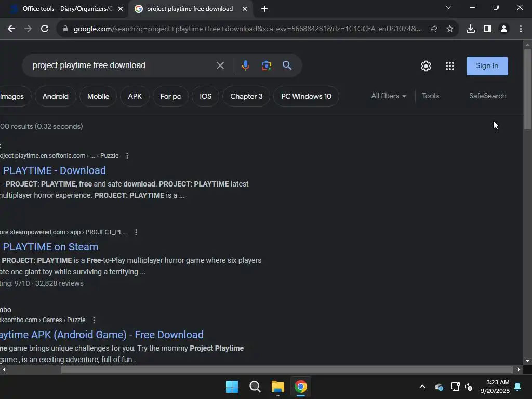Viewport: 532px width, 399px height.
Task: Open SafeSearch settings
Action: point(487,96)
